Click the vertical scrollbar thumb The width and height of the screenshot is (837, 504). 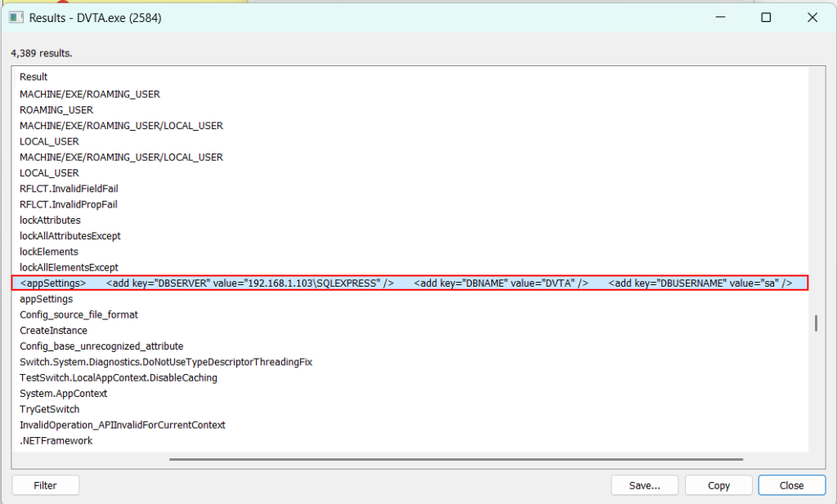click(815, 323)
